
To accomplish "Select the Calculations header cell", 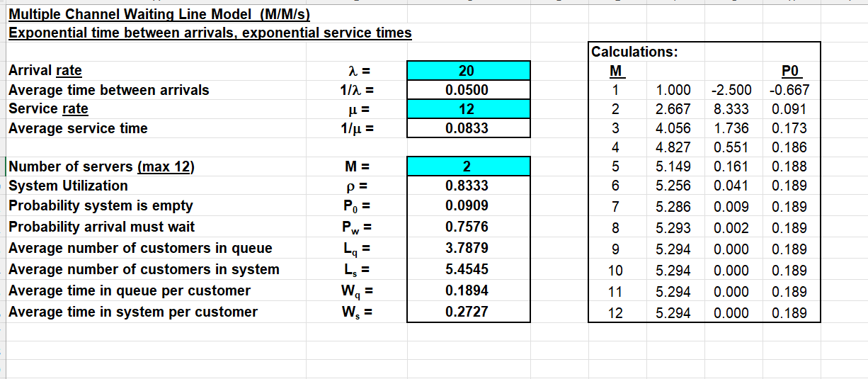I will 634,51.
